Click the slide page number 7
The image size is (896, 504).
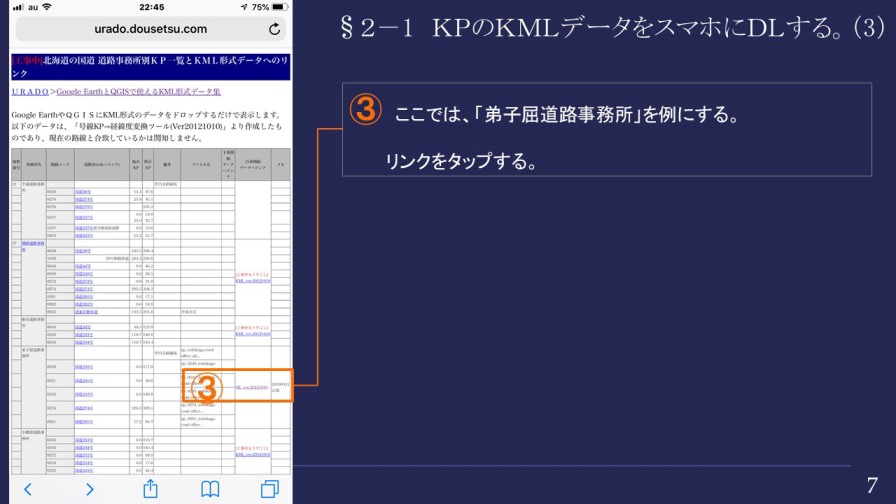click(871, 483)
